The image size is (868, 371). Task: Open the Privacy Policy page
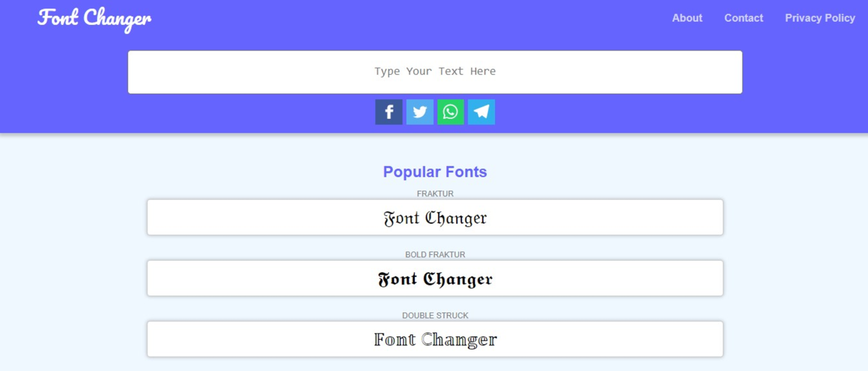(x=819, y=18)
